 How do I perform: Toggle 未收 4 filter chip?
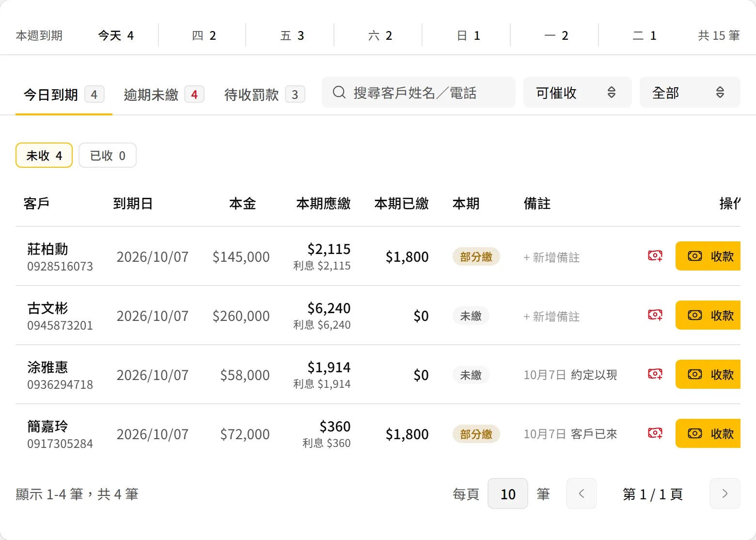44,155
